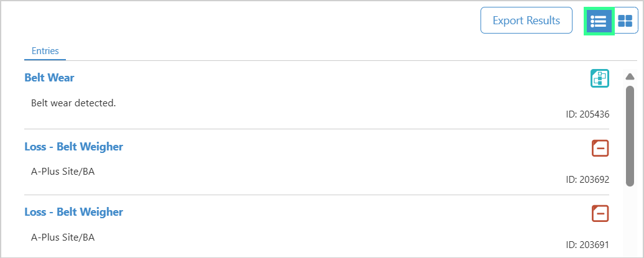Screen dimensions: 644x258
Task: Click the ID: 205436 label
Action: pos(587,114)
